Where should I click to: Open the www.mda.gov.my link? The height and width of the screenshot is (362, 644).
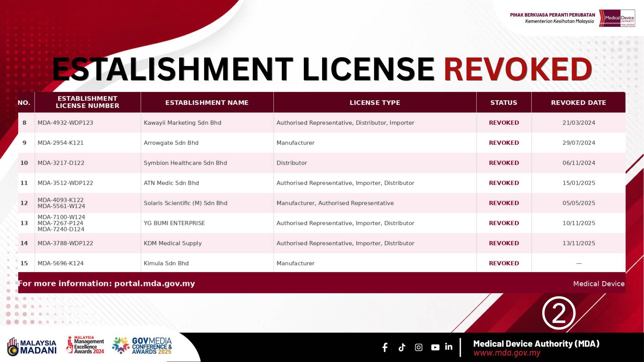pos(507,353)
